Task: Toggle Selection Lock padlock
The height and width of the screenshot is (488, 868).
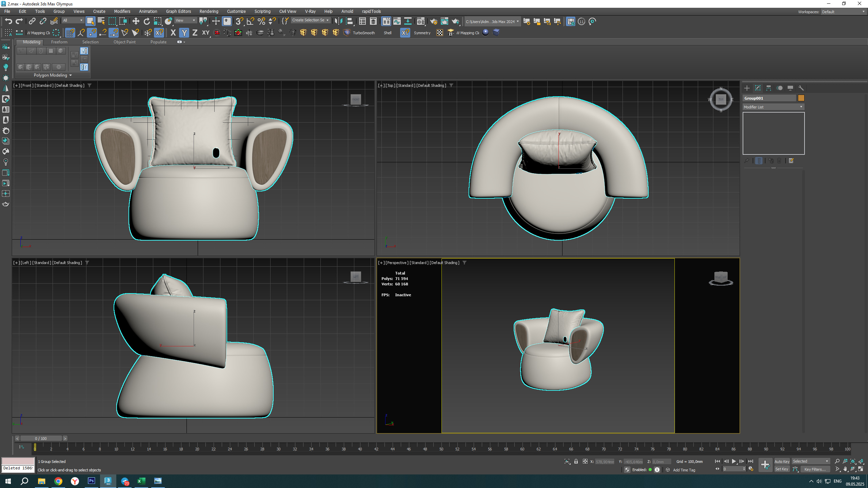Action: 576,462
